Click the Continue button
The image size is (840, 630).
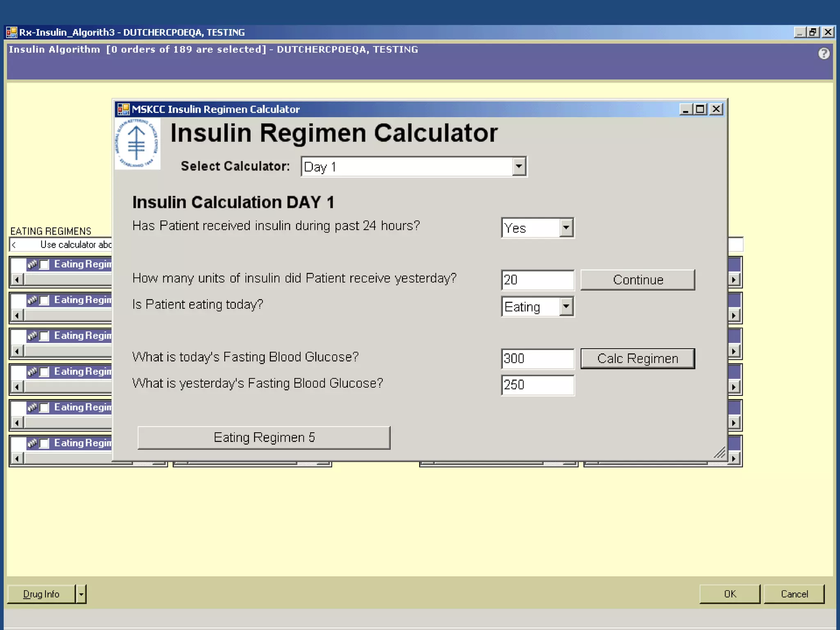click(638, 280)
